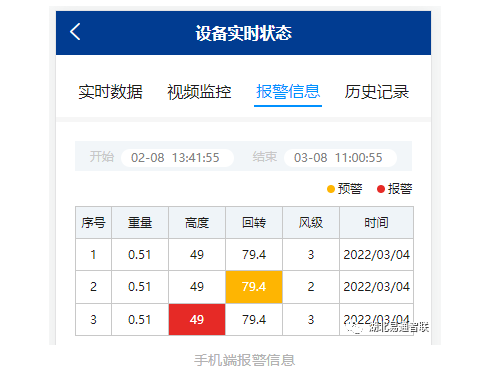Click the 高度 column header
Image resolution: width=483 pixels, height=385 pixels.
[x=197, y=222]
